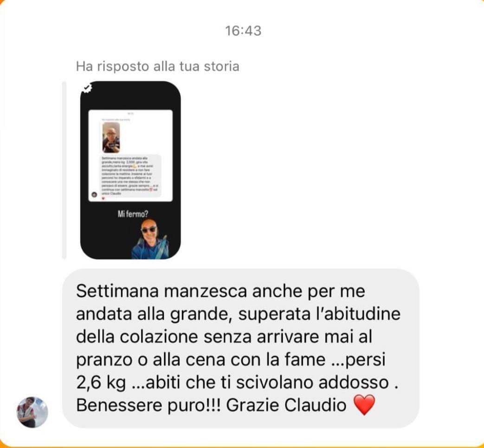Click bald man photo inside story preview
The height and width of the screenshot is (448, 484).
(x=111, y=138)
